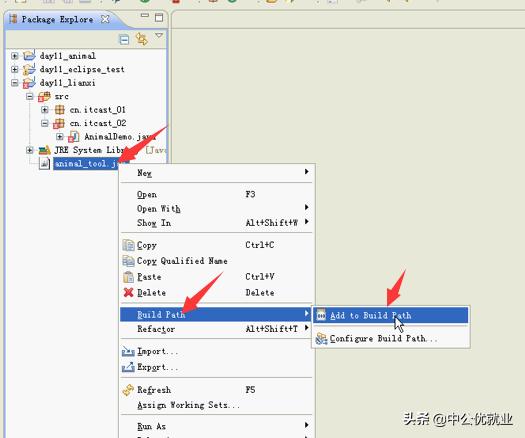Open the Show In submenu
This screenshot has width=525, height=438.
216,223
